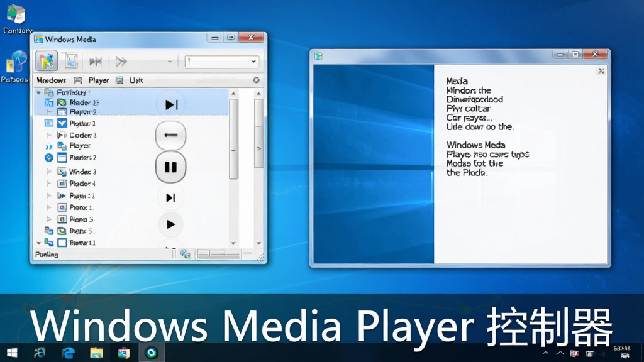Open the Windows Start button
This screenshot has width=644, height=362.
coord(12,353)
